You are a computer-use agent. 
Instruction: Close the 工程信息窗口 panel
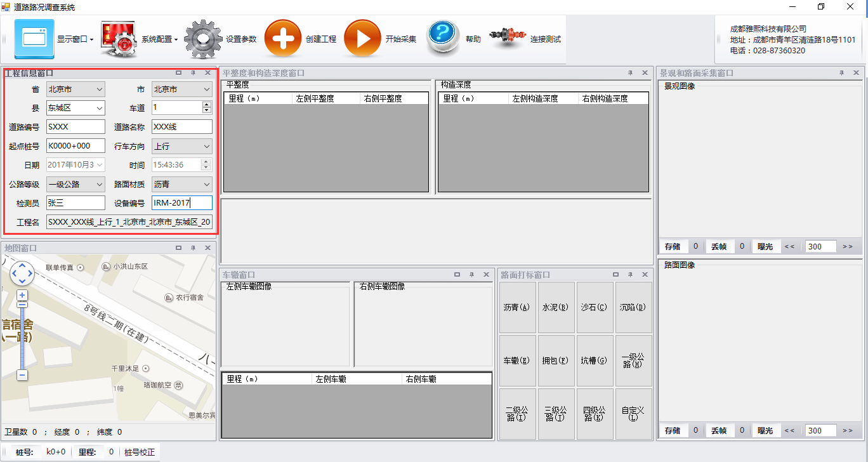click(207, 73)
